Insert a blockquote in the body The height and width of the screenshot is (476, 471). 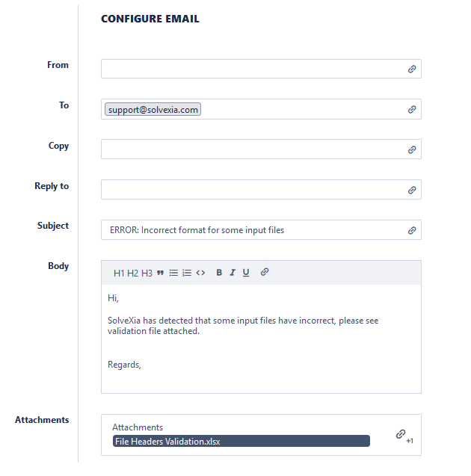point(160,273)
